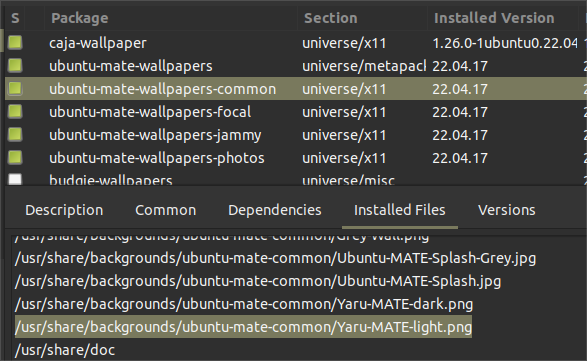Screen dimensions: 587x361
Task: Select the Ubuntu-MATE-Splash.jpg file path
Action: [258, 281]
